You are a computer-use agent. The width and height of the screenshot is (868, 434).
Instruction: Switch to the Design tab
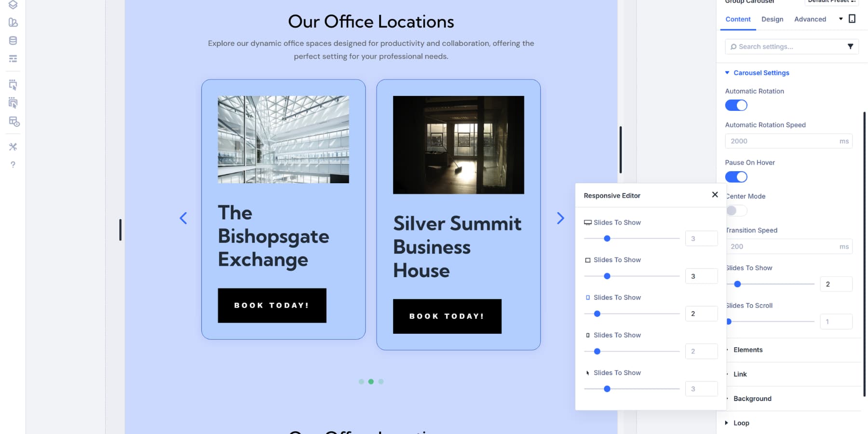point(772,19)
